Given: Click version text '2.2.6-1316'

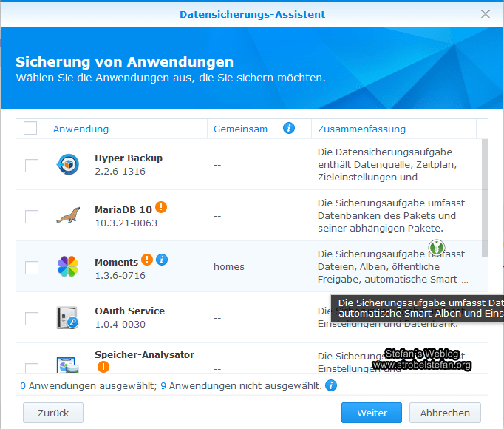Looking at the screenshot, I should [120, 171].
